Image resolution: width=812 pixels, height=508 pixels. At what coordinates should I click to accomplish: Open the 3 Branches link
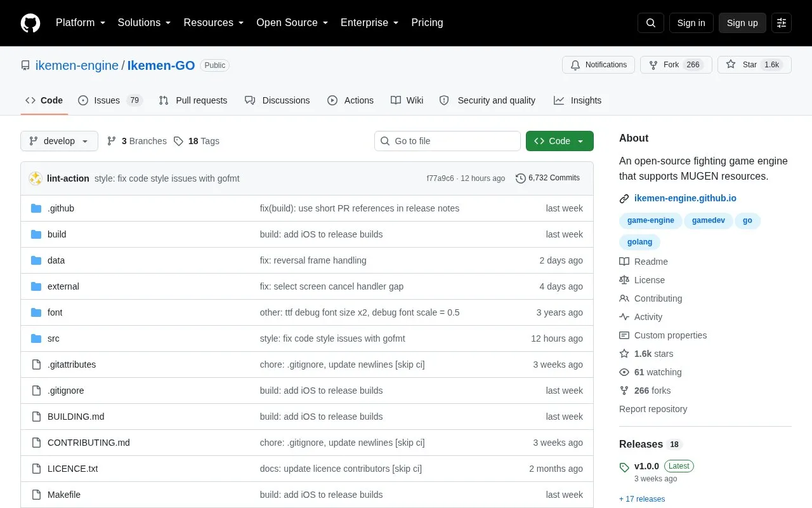pyautogui.click(x=137, y=141)
